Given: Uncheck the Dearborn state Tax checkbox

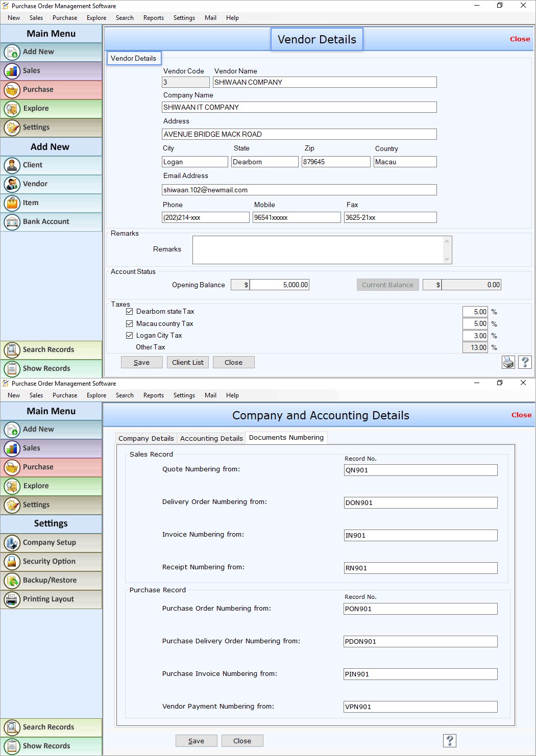Looking at the screenshot, I should [x=130, y=311].
